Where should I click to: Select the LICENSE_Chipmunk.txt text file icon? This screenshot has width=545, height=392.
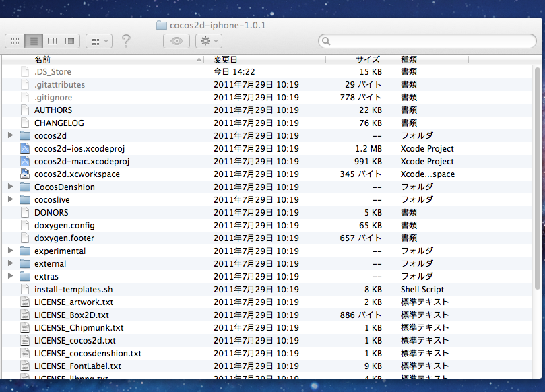pos(25,327)
